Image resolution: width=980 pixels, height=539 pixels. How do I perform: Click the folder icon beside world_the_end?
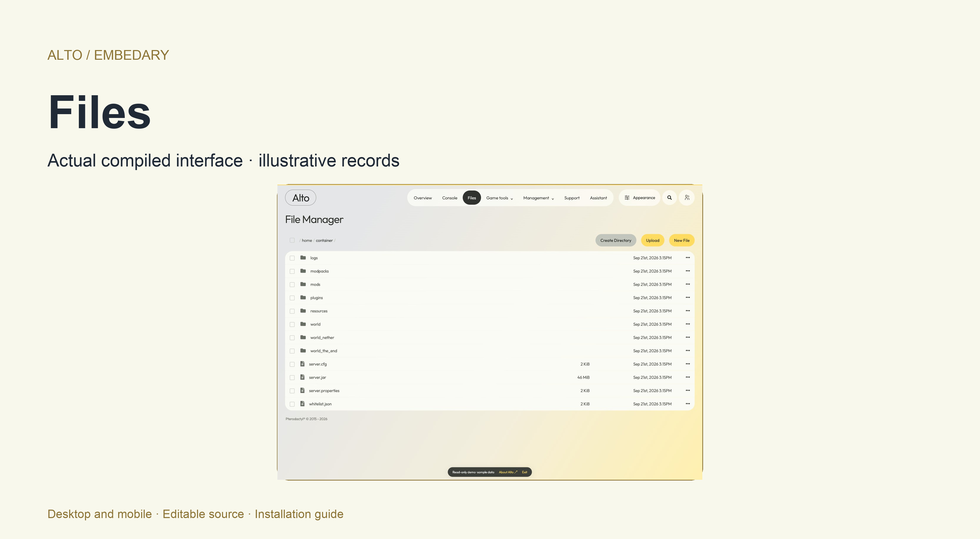pos(303,351)
